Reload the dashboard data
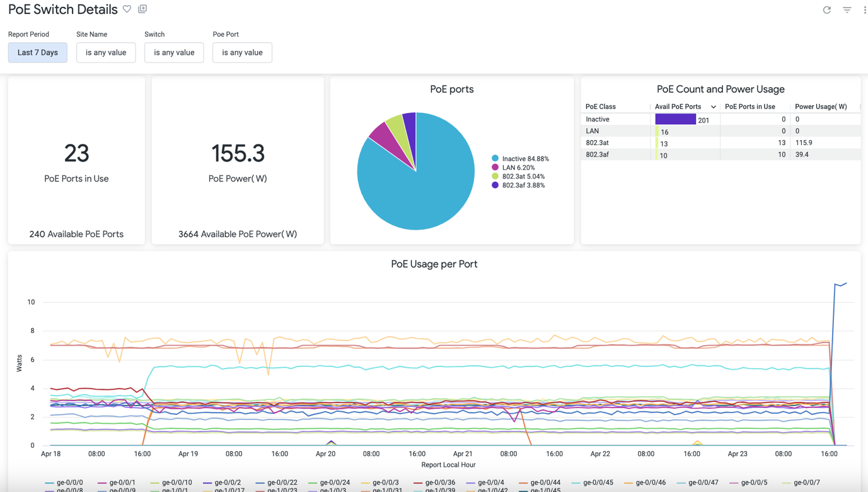This screenshot has height=492, width=868. [x=826, y=10]
